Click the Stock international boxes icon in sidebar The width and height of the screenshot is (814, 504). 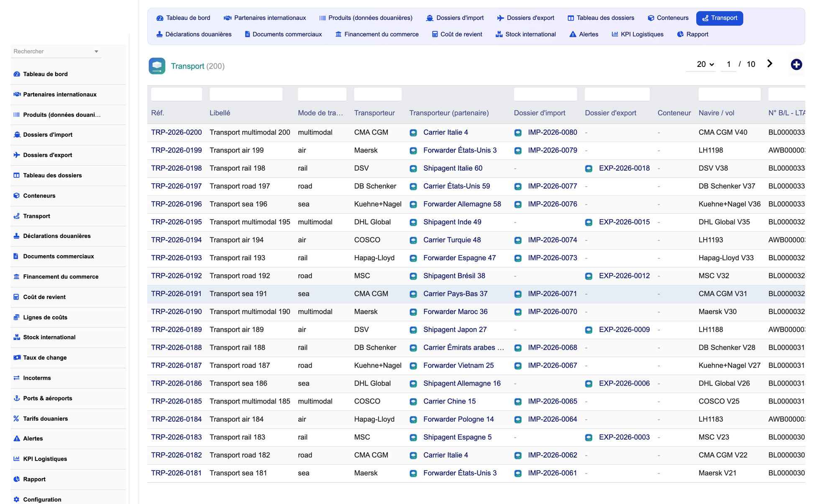pyautogui.click(x=17, y=337)
